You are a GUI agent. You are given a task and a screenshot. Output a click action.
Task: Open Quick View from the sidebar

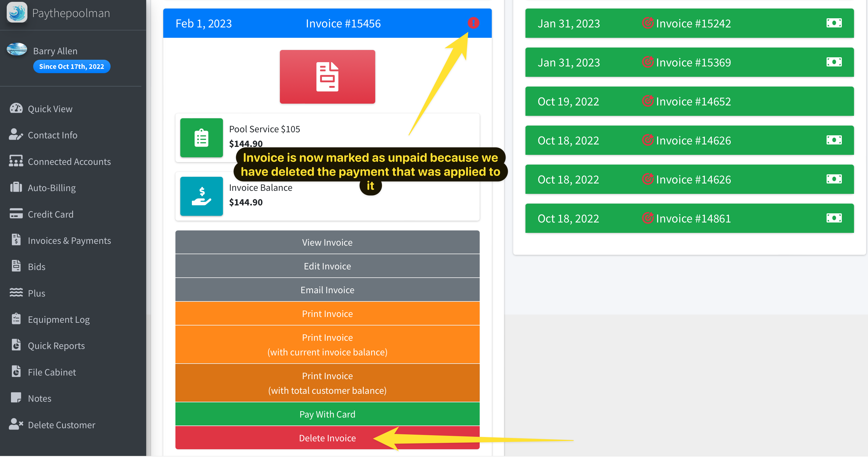pyautogui.click(x=50, y=109)
